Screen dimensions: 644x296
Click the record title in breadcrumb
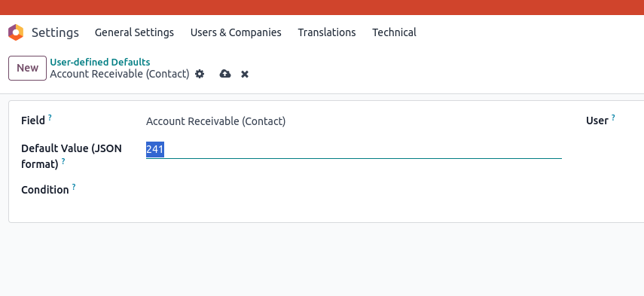tap(120, 75)
